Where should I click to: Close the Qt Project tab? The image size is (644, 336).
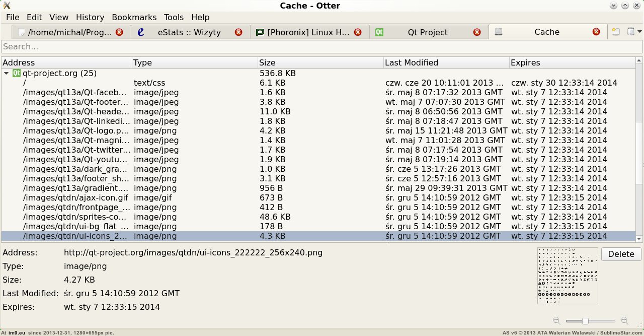point(477,32)
